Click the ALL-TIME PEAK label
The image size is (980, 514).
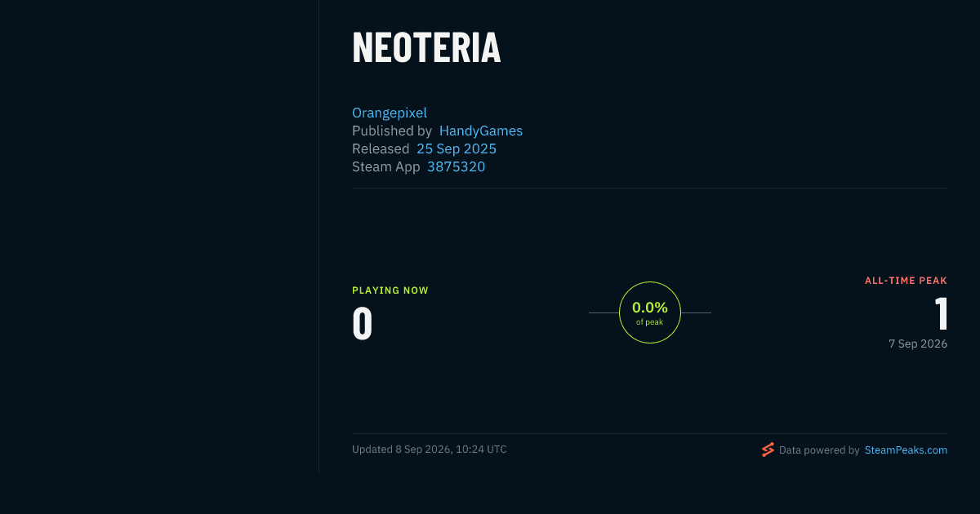[906, 281]
